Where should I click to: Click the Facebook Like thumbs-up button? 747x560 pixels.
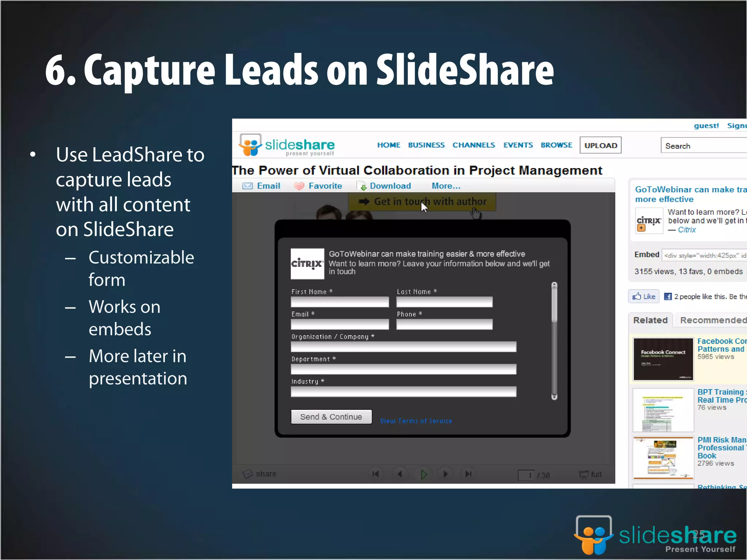pyautogui.click(x=644, y=296)
